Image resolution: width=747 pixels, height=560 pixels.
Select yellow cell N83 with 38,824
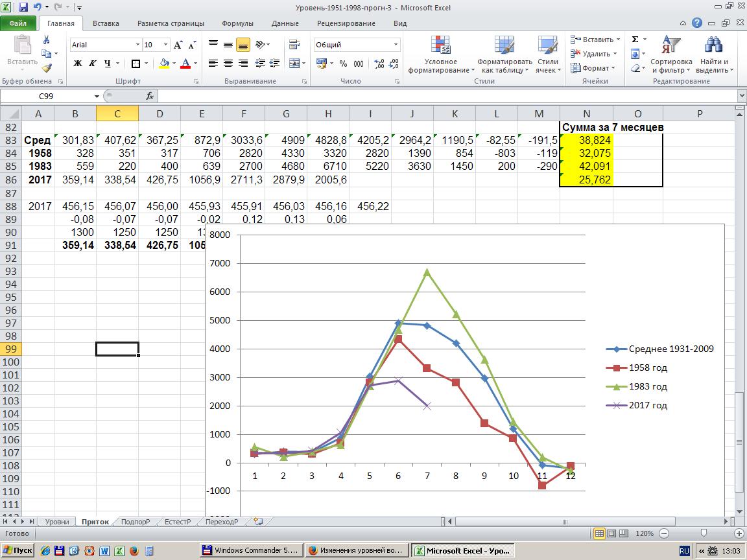[586, 141]
